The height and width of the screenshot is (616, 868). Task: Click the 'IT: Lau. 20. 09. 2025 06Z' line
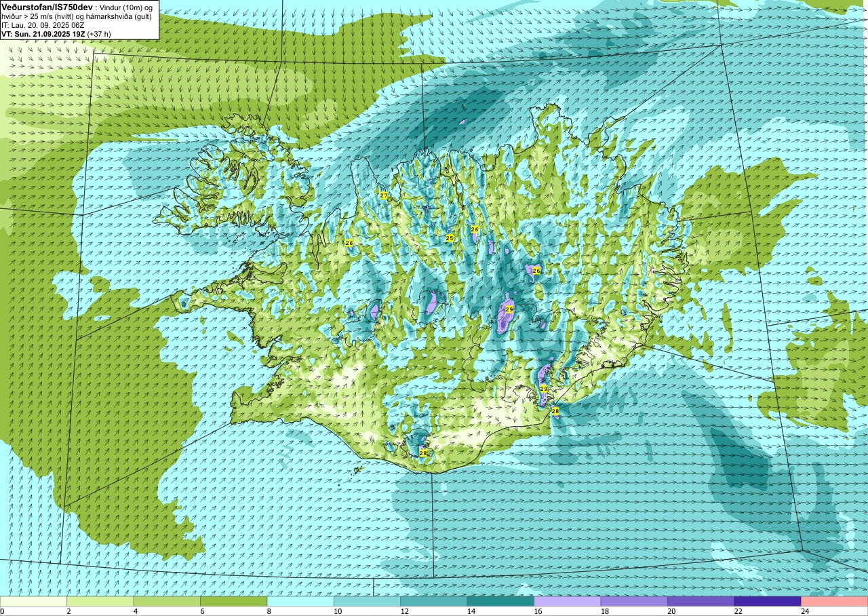tap(43, 25)
